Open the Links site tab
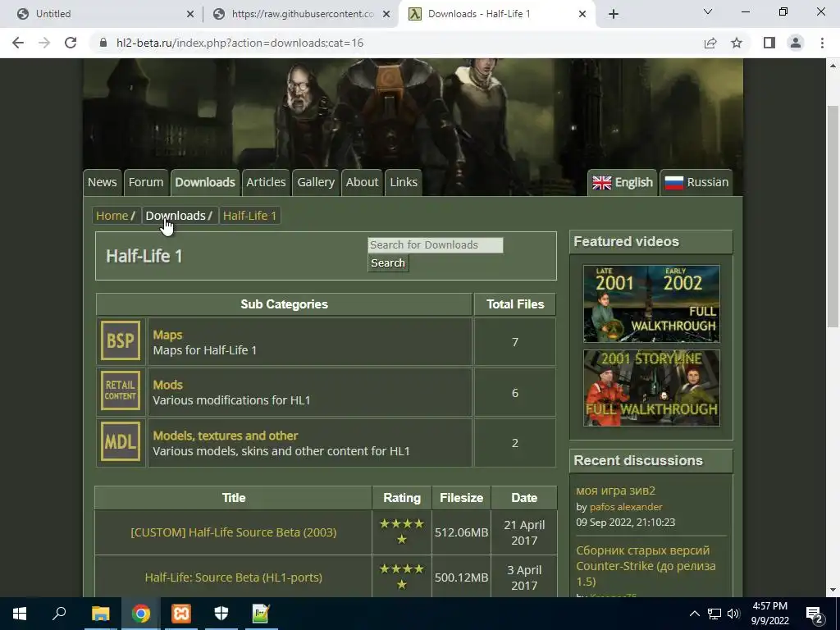The image size is (840, 630). 404,182
